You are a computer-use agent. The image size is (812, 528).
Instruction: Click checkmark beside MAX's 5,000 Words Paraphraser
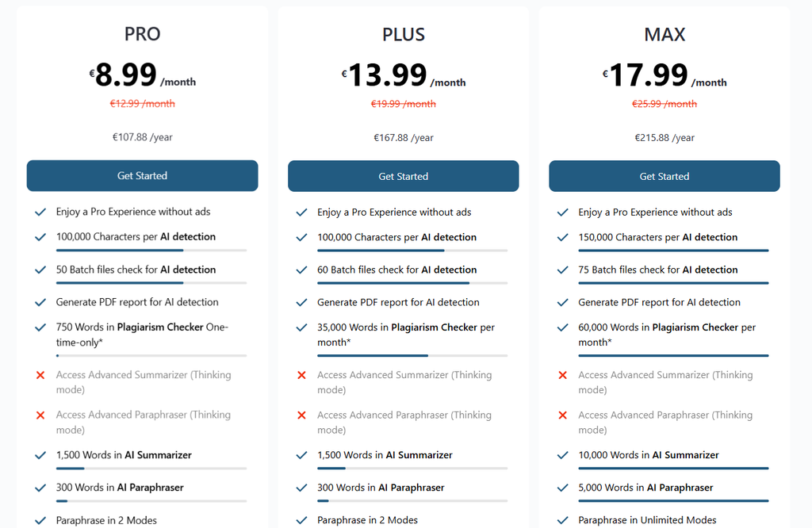[562, 488]
